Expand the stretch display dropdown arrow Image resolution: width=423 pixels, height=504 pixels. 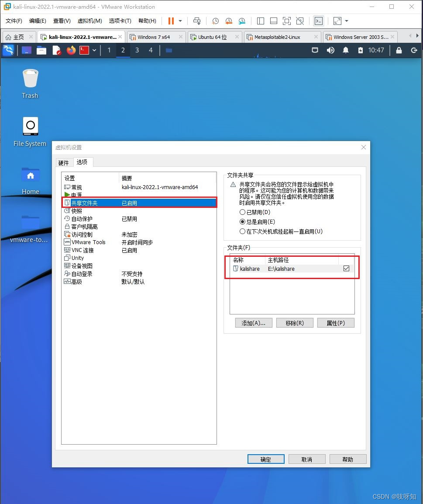(x=347, y=21)
